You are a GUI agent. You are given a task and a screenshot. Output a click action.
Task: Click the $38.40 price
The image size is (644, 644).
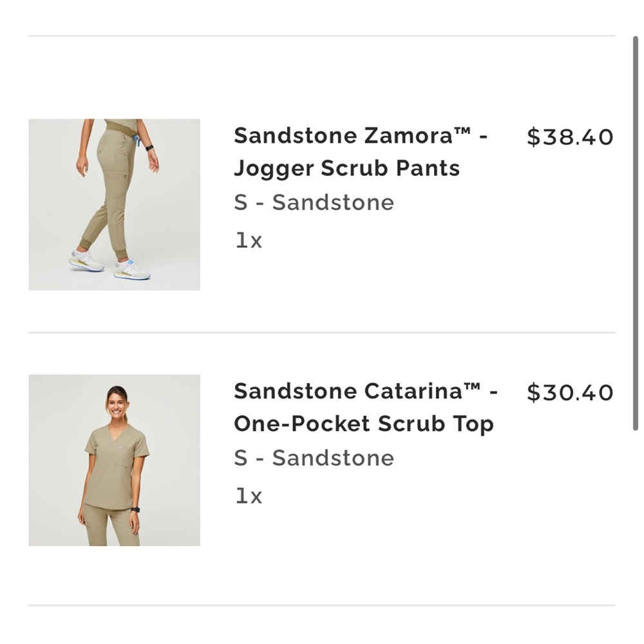(570, 137)
